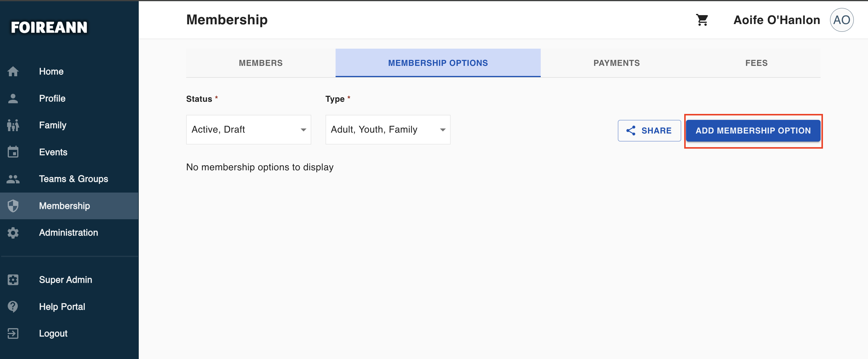Select the Membership Options tab
Image resolution: width=868 pixels, height=359 pixels.
tap(438, 63)
